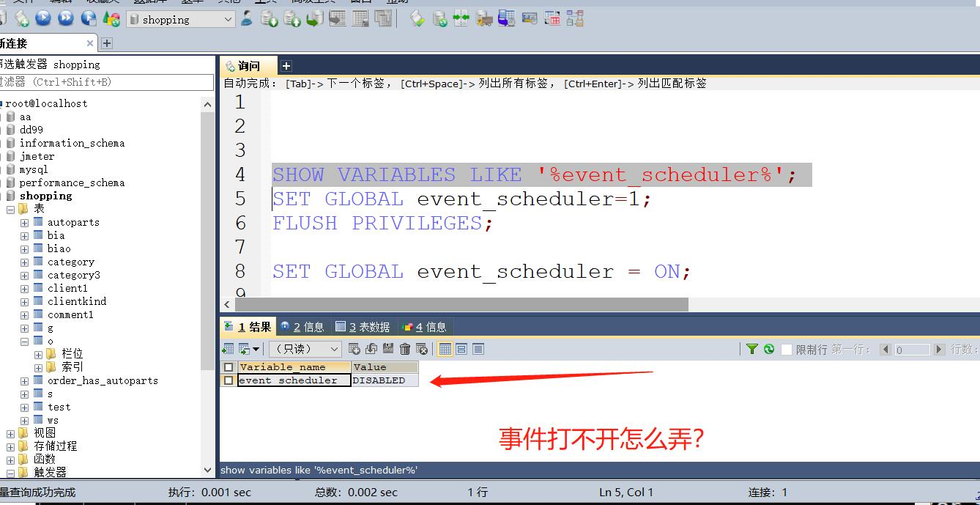Image resolution: width=980 pixels, height=505 pixels.
Task: Click the export results icon at far left
Action: (x=228, y=349)
